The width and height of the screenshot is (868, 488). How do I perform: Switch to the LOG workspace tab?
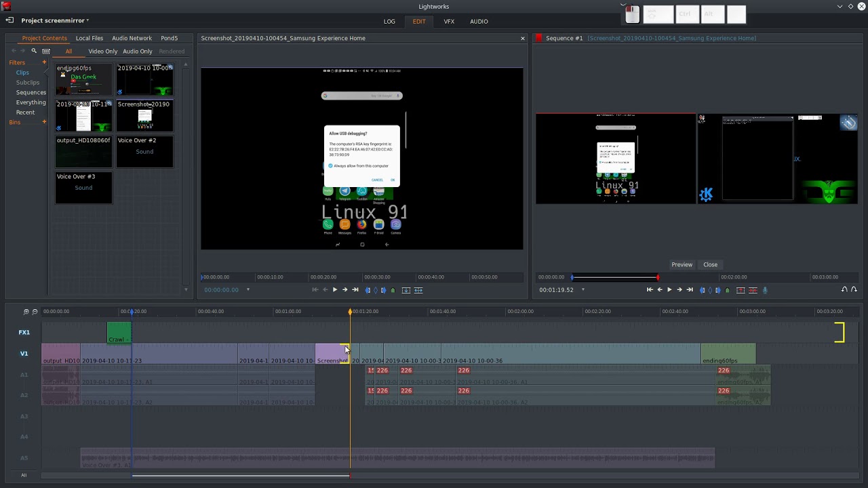(389, 22)
